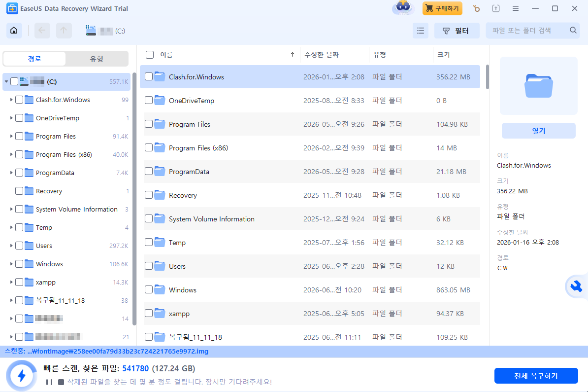Stop the scan with stop icon
The width and height of the screenshot is (588, 392).
pyautogui.click(x=61, y=382)
